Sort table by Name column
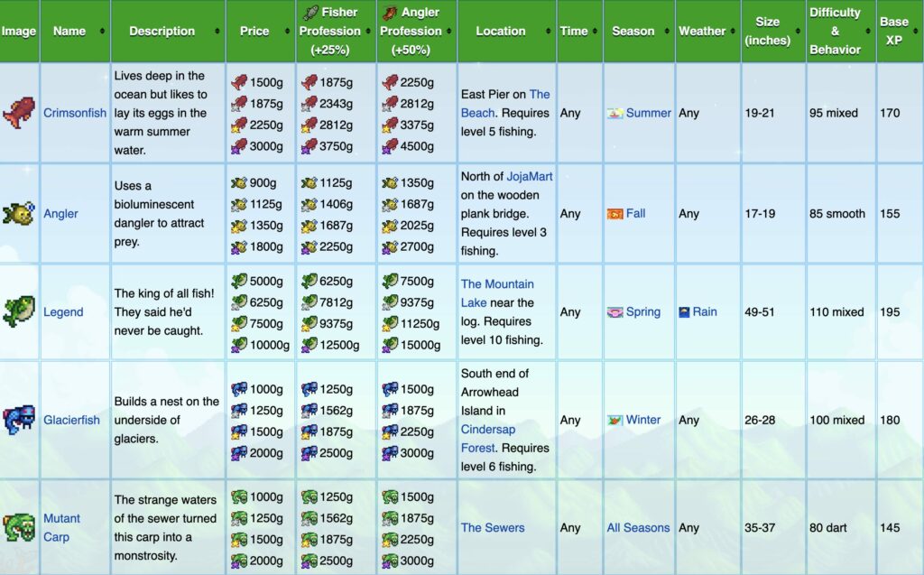Viewport: 924px width, 575px height. (102, 31)
